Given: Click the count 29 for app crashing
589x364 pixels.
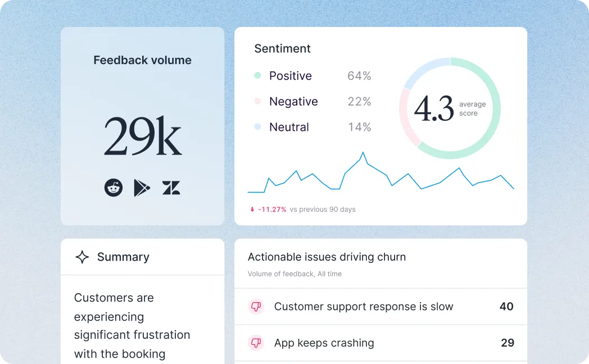Looking at the screenshot, I should (x=508, y=343).
